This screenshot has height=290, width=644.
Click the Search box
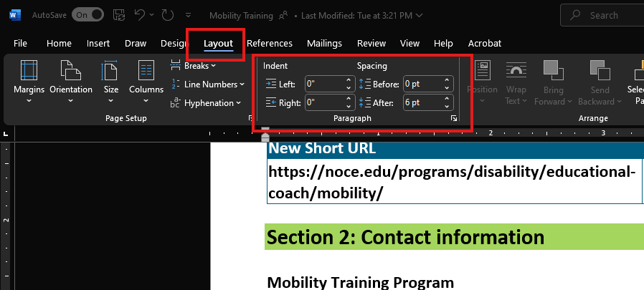[x=602, y=16]
